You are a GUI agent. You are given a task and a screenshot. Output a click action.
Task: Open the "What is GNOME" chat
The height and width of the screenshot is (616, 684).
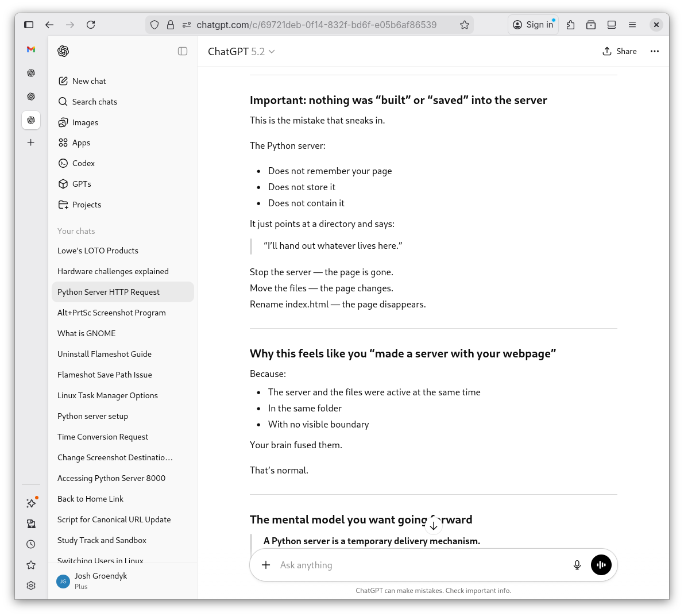coord(87,333)
